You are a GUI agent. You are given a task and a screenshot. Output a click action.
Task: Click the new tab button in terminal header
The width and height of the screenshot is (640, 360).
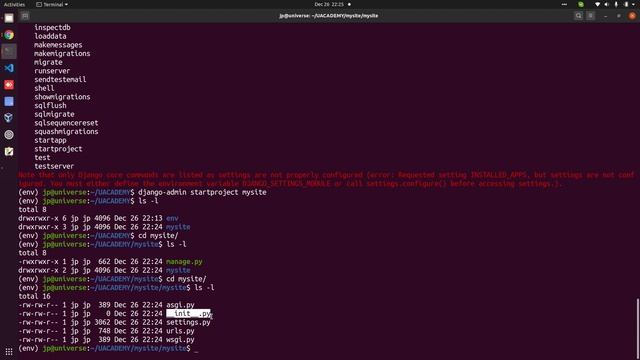tap(25, 16)
